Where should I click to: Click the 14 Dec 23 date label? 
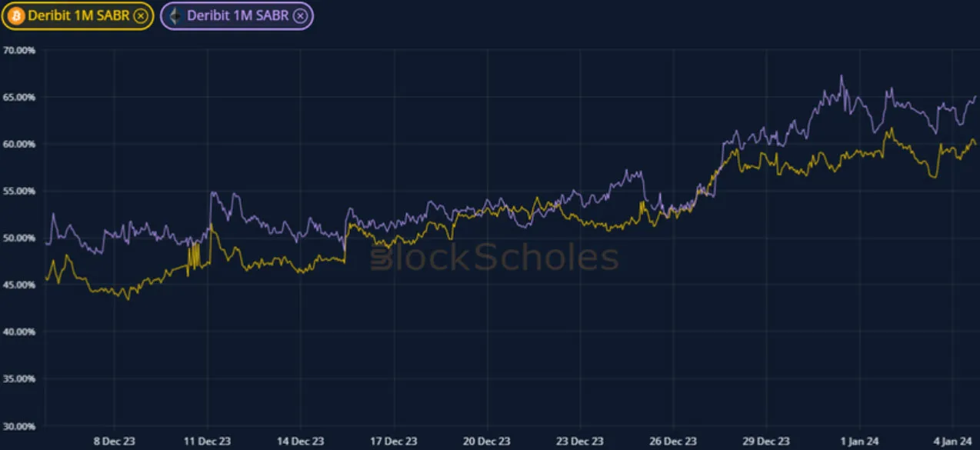pos(301,442)
